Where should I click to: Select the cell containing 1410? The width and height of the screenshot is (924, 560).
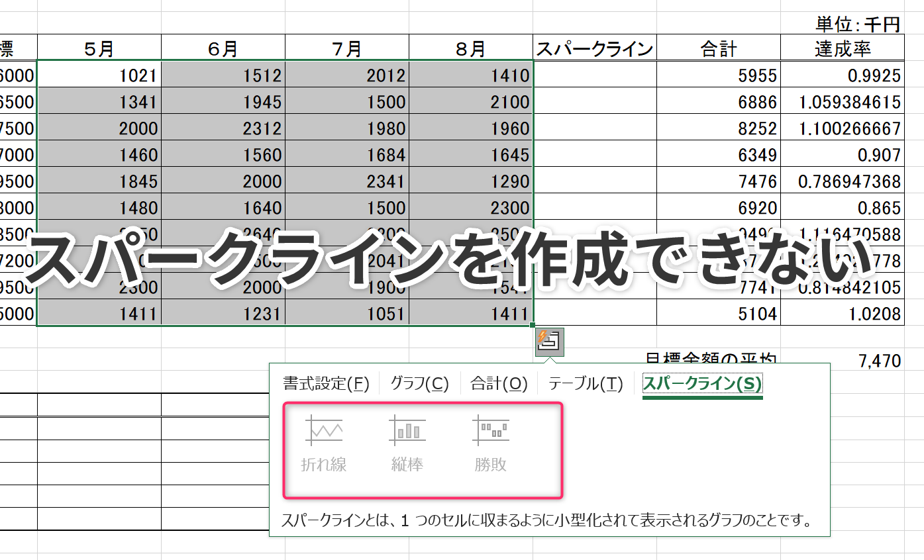click(x=471, y=74)
